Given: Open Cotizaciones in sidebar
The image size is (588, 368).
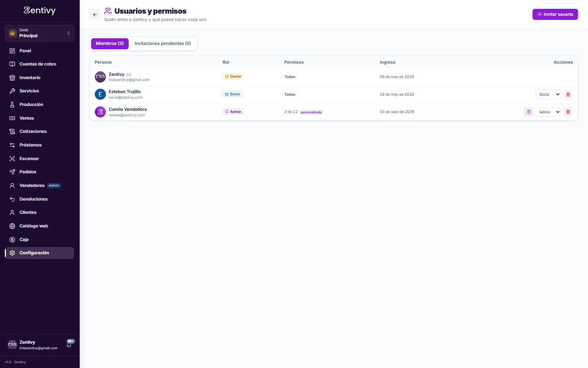Looking at the screenshot, I should click(40, 131).
